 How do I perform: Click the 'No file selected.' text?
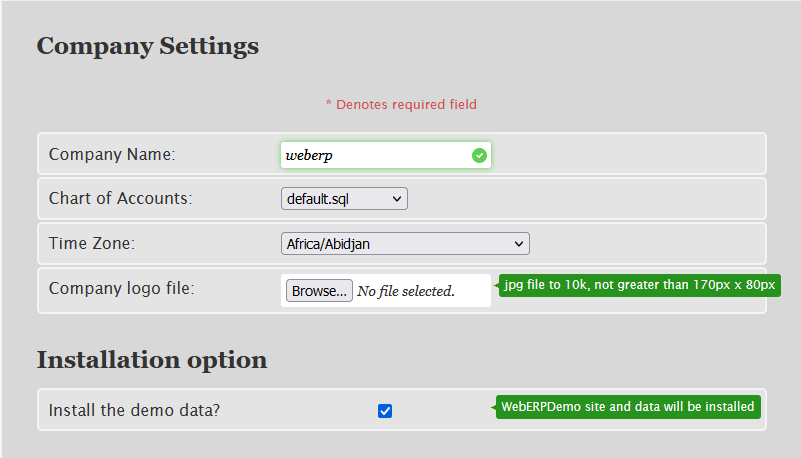(405, 292)
